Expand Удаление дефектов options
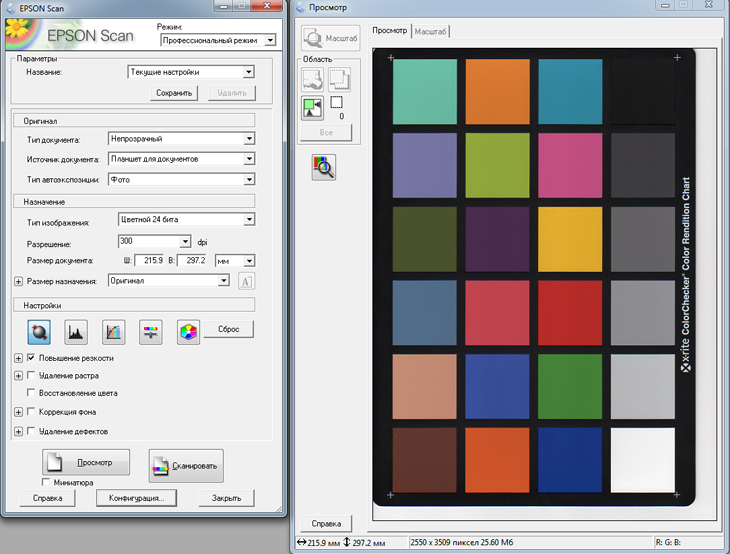Screen dimensions: 730x554 [18, 432]
